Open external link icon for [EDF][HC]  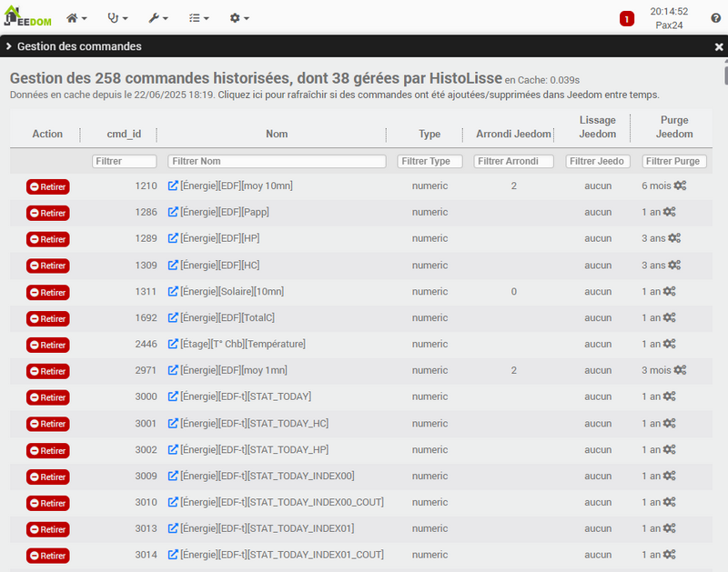pyautogui.click(x=173, y=265)
